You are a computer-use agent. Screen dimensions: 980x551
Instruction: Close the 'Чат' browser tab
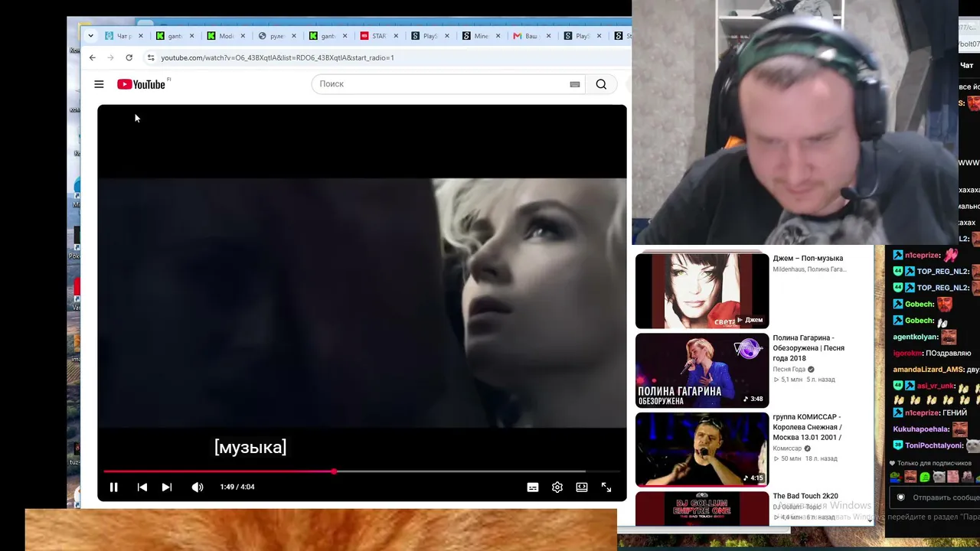click(140, 36)
